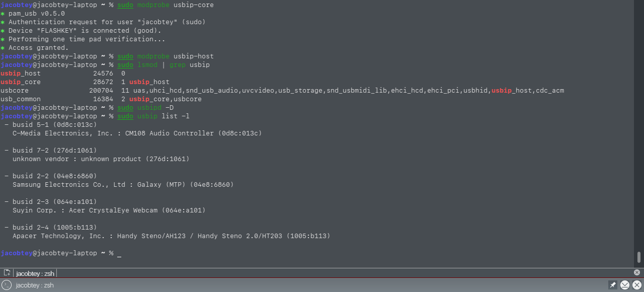Click the 'busid 2-4 (1005:b113)' line
Viewport: 644px width, 292px height.
tap(50, 228)
